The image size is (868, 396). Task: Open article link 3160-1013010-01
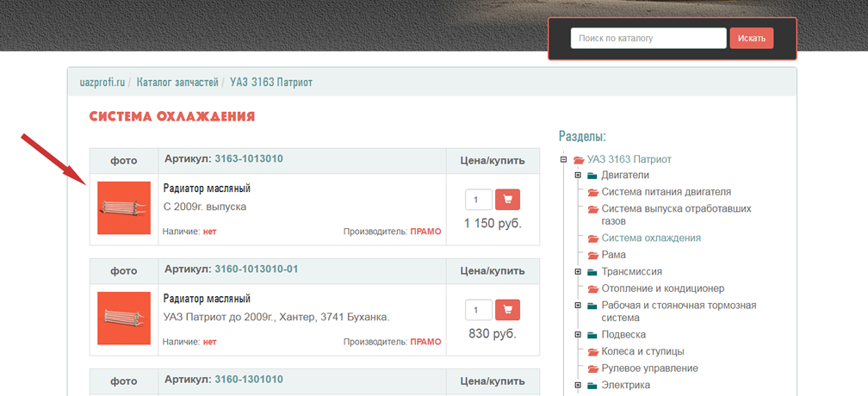[x=257, y=269]
